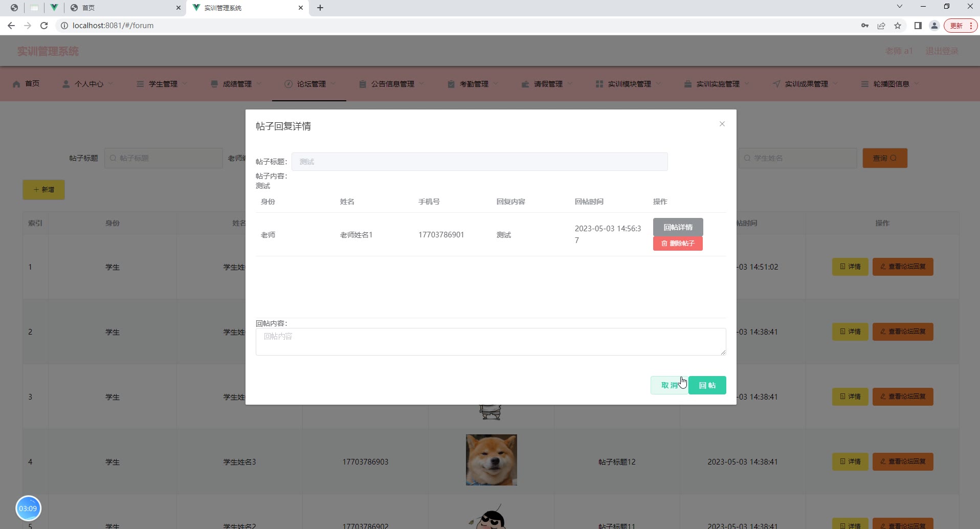The height and width of the screenshot is (529, 980).
Task: Click phone number 17703786903 in row 4
Action: tap(365, 462)
